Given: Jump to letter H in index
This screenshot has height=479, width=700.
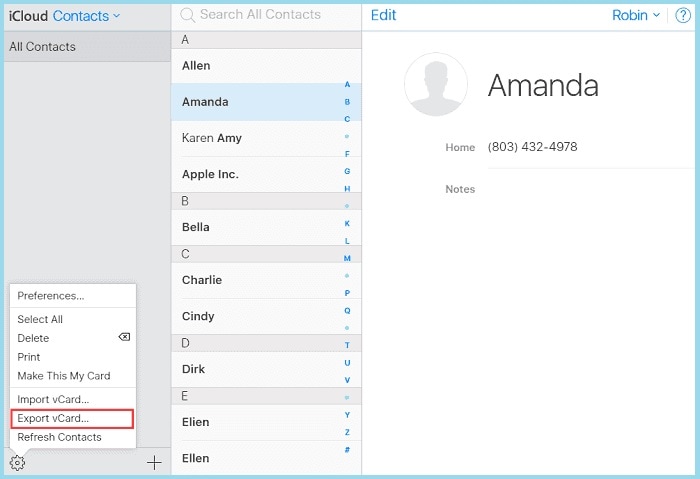Looking at the screenshot, I should point(347,189).
